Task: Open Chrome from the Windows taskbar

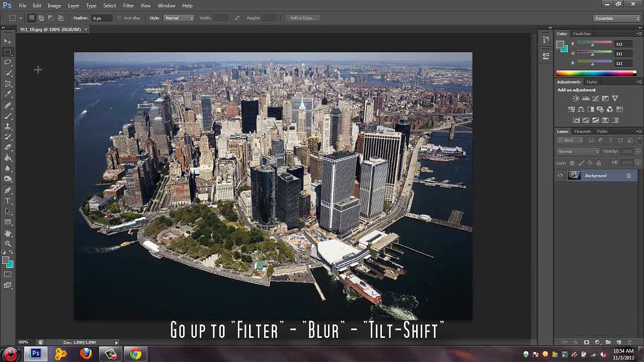Action: 135,354
